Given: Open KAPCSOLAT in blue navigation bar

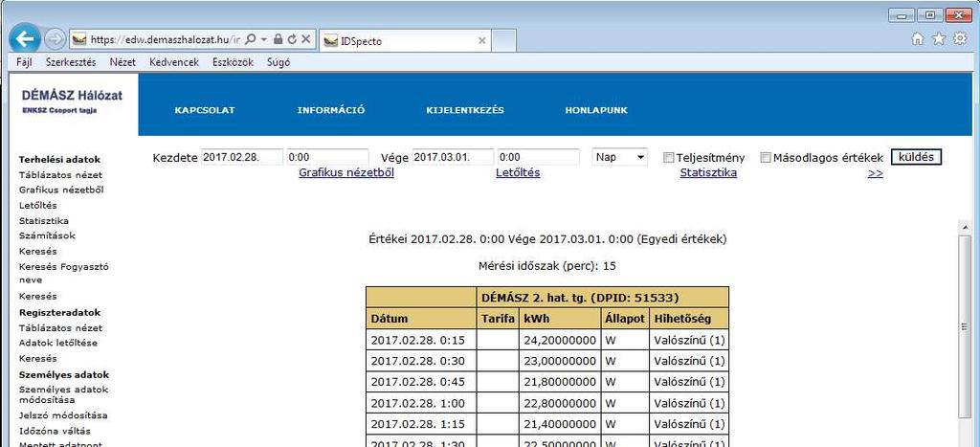Looking at the screenshot, I should (x=205, y=110).
